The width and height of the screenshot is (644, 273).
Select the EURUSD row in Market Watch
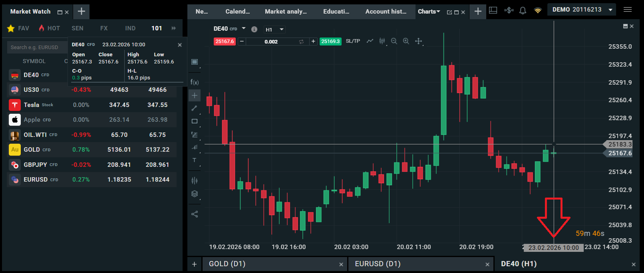[x=92, y=180]
